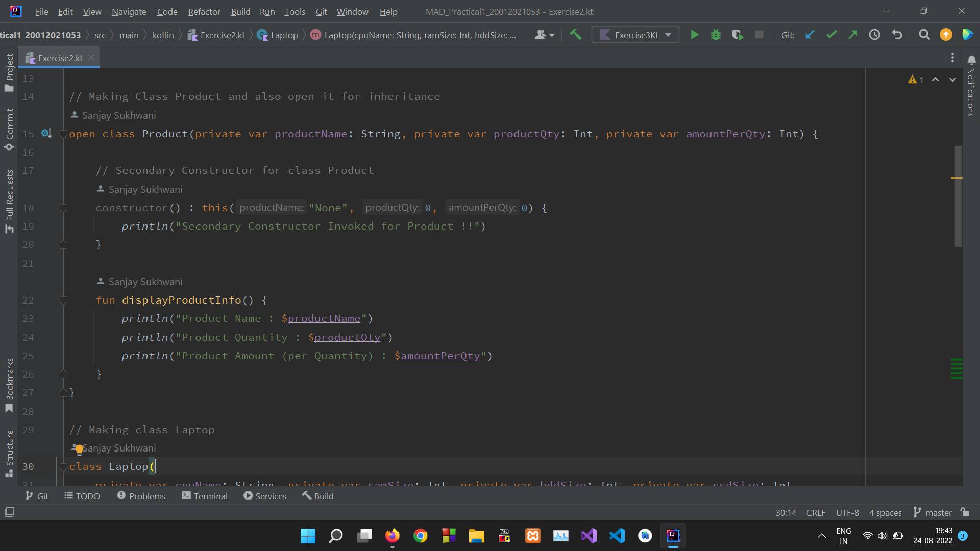Click the gutter icon at line 15
The width and height of the screenshot is (980, 551).
pyautogui.click(x=46, y=133)
